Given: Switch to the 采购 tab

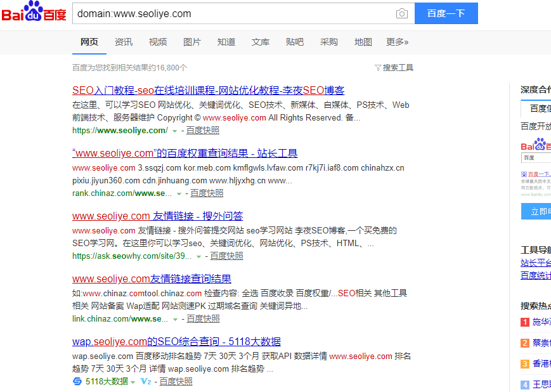Looking at the screenshot, I should point(329,42).
